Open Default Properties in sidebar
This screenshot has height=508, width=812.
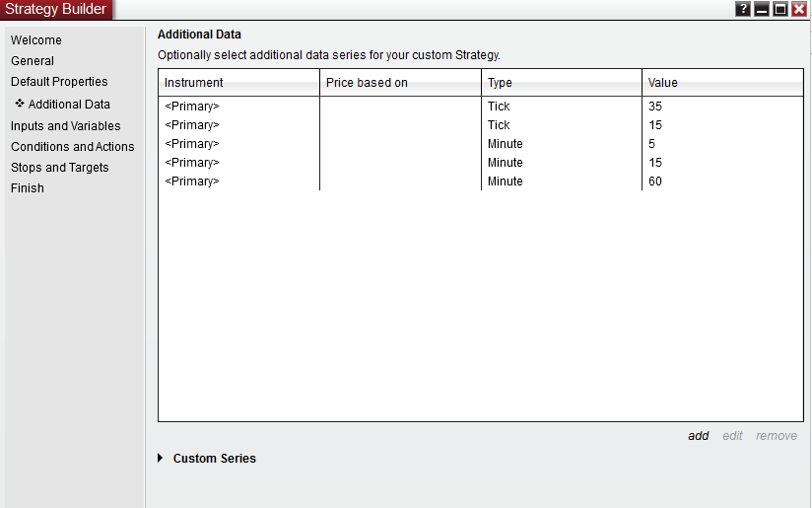tap(59, 82)
